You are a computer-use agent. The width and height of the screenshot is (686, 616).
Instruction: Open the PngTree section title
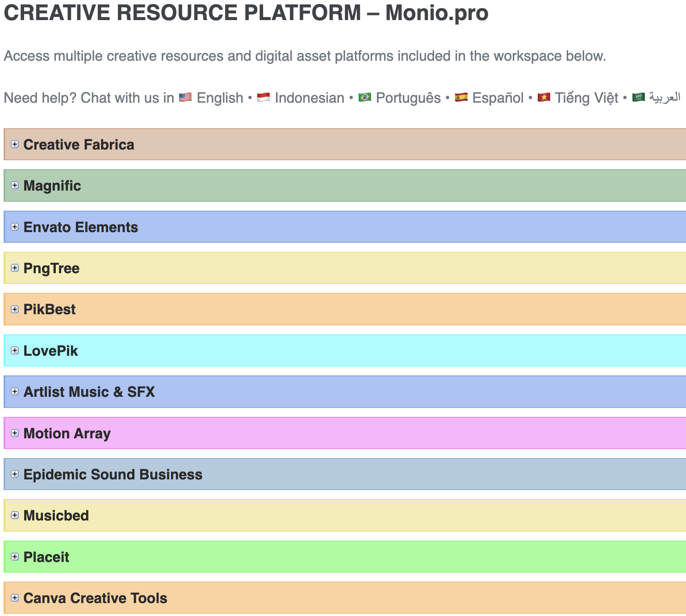(x=51, y=268)
